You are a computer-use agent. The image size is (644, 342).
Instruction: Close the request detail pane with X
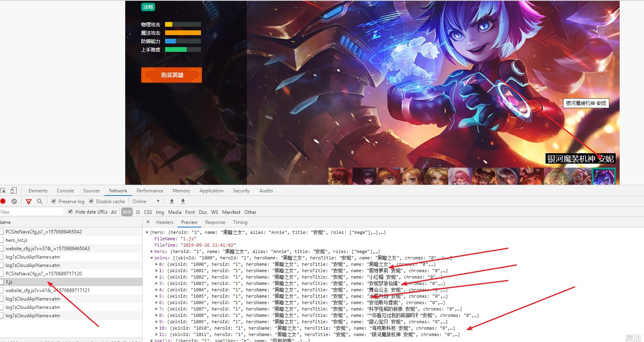coord(148,222)
